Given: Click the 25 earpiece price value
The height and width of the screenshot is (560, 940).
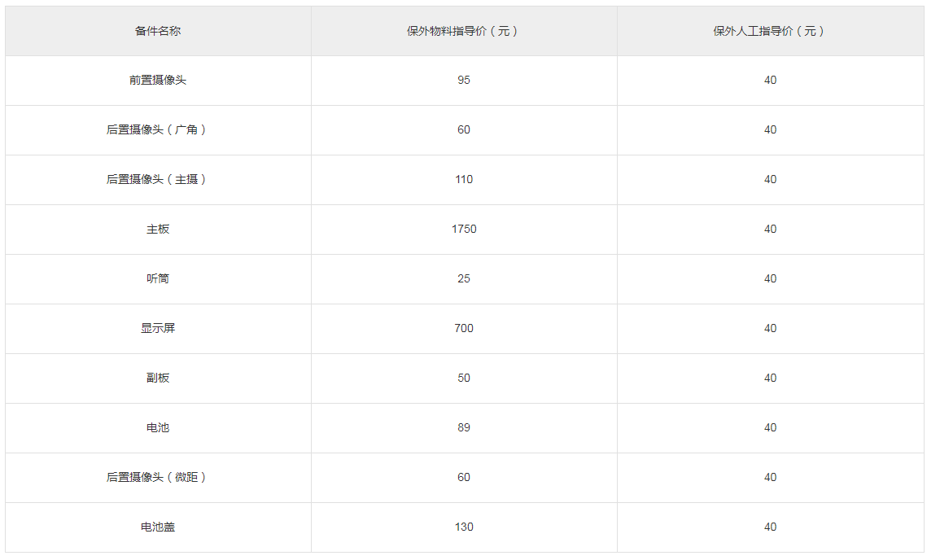Looking at the screenshot, I should pos(464,279).
